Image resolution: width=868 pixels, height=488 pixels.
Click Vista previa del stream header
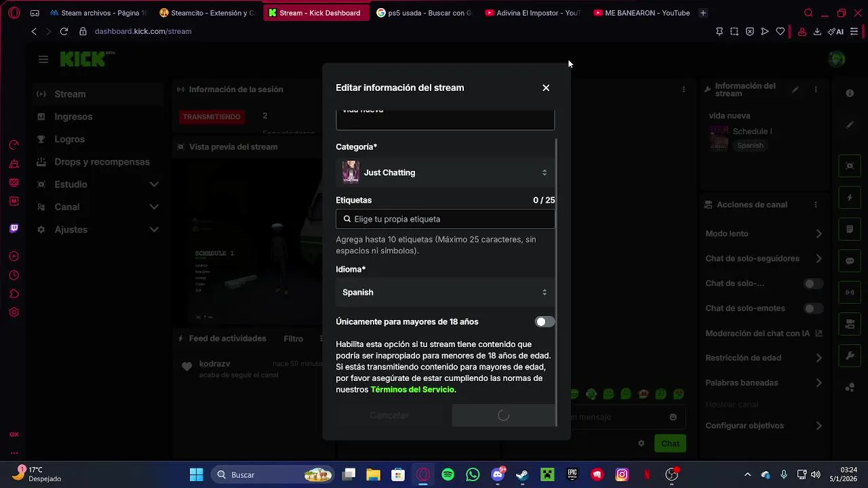(233, 147)
